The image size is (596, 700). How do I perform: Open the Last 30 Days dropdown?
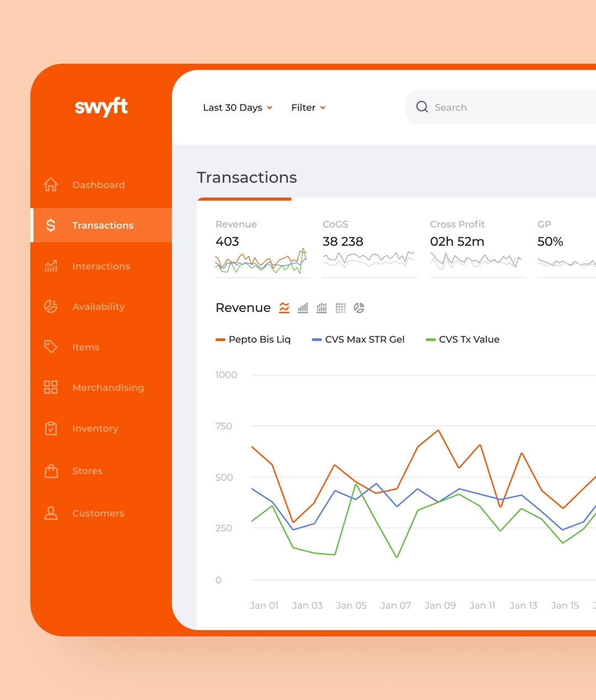[x=237, y=108]
